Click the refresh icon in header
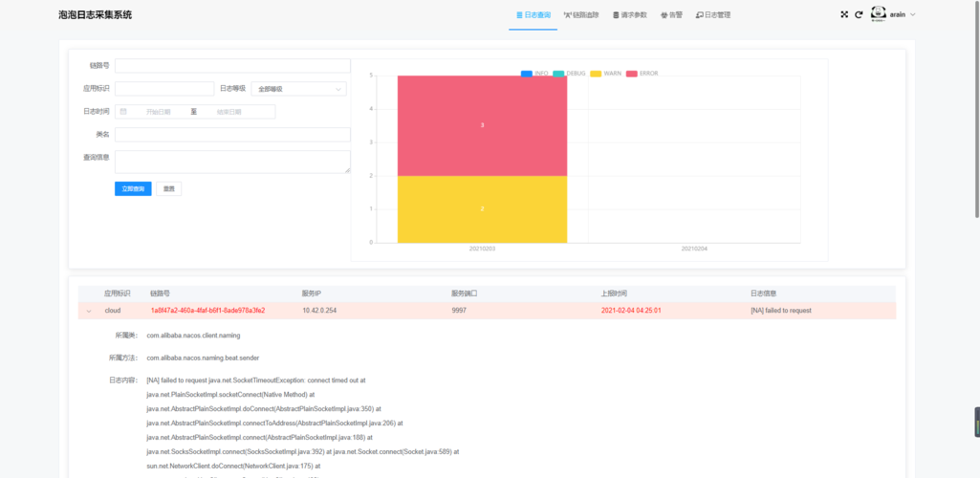 [859, 14]
